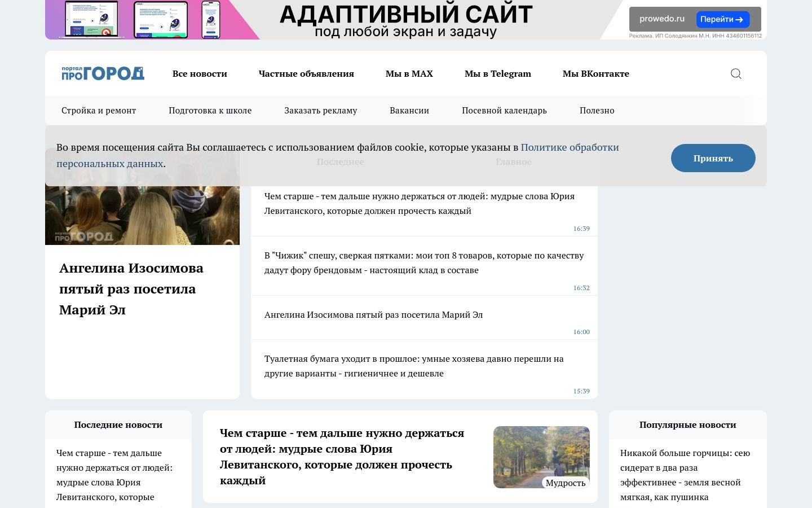Image resolution: width=812 pixels, height=508 pixels.
Task: Click the autumn park thumbnail image
Action: point(541,457)
